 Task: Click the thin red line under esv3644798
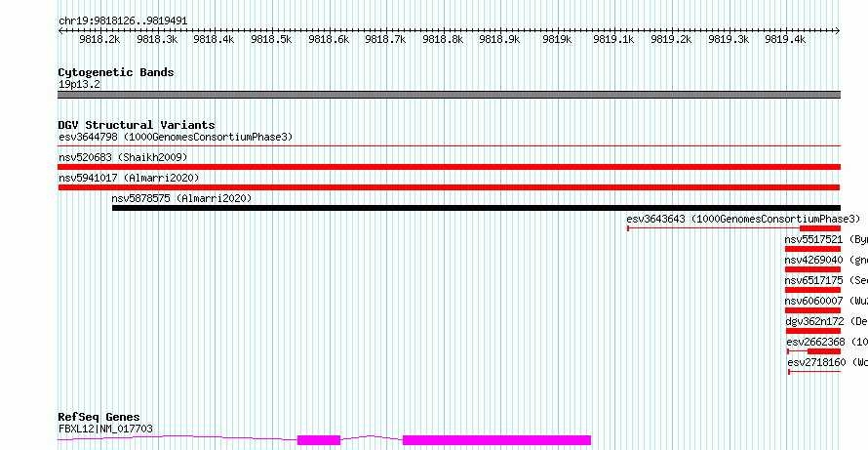click(x=450, y=146)
